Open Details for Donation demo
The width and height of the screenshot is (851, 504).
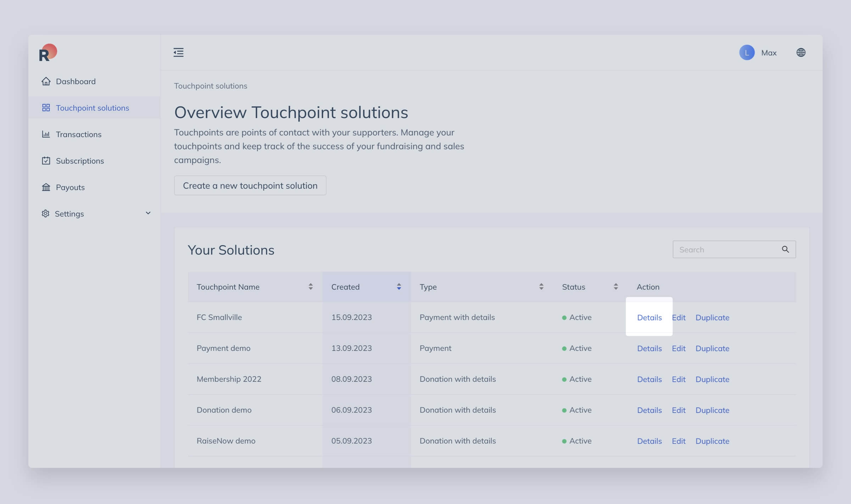[x=649, y=410]
